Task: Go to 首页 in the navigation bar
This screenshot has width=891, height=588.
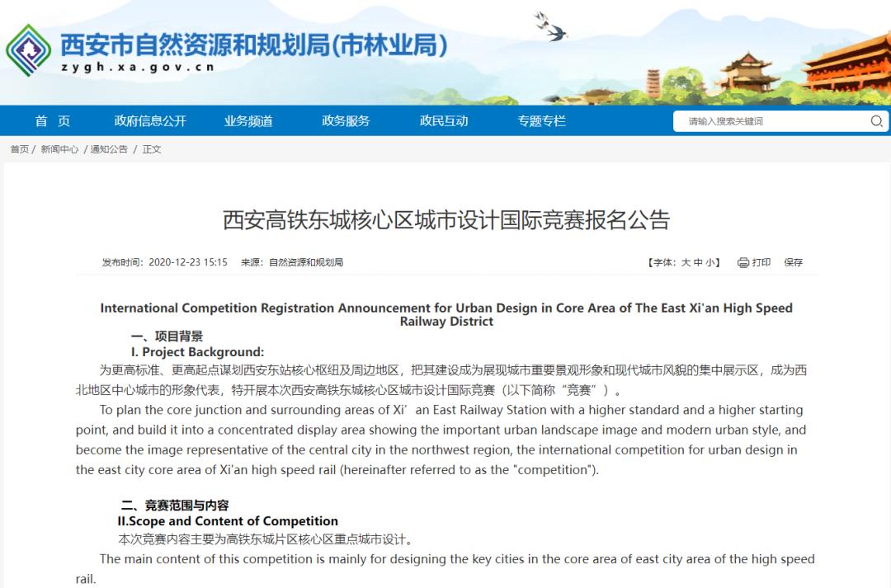Action: click(x=51, y=120)
